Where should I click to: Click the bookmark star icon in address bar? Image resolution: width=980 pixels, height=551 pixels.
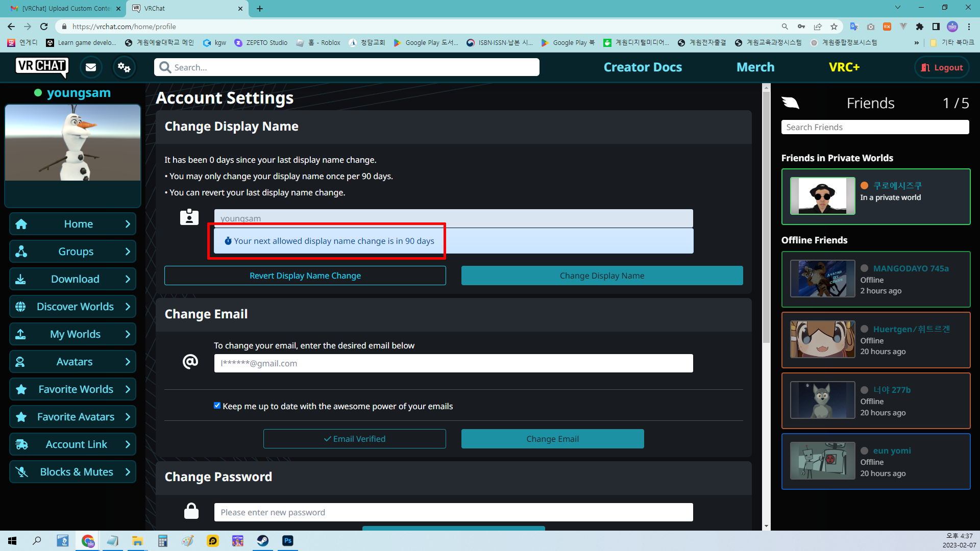coord(834,27)
